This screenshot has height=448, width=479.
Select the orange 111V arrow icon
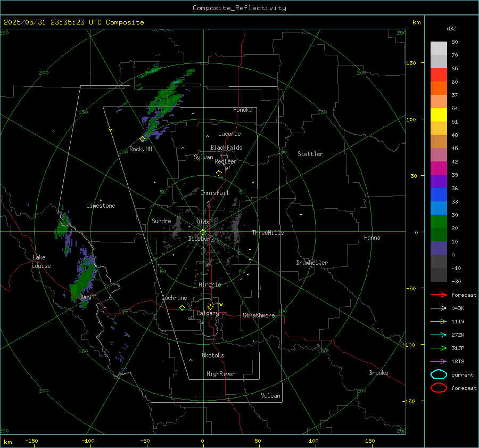tap(439, 321)
